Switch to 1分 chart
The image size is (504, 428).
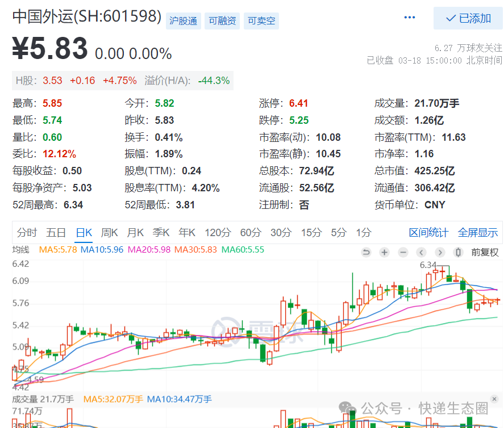click(364, 233)
